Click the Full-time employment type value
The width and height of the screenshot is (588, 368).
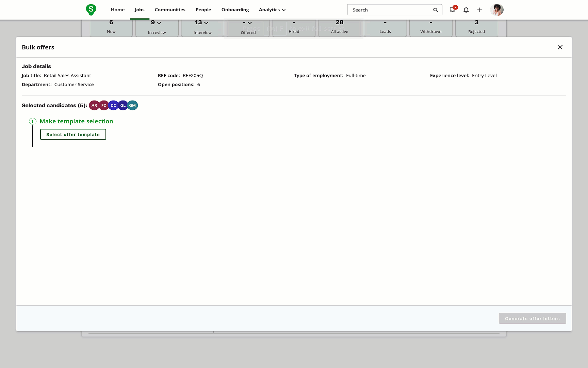pyautogui.click(x=356, y=76)
